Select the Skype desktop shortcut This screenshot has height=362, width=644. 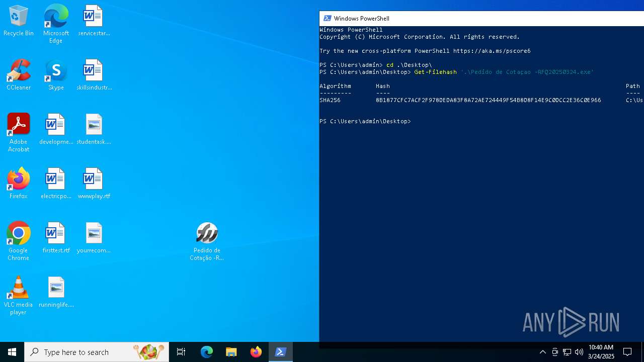click(x=56, y=75)
